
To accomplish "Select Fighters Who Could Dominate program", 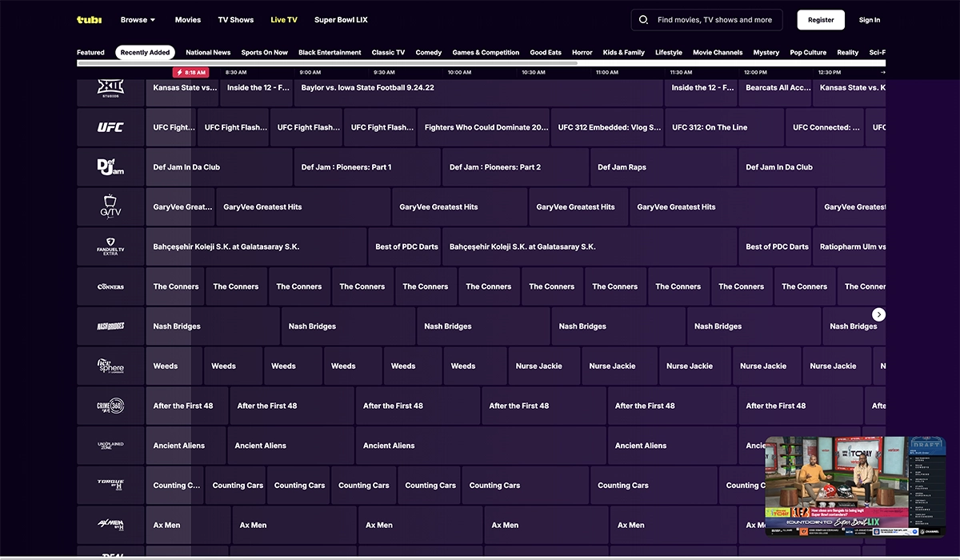I will (483, 127).
